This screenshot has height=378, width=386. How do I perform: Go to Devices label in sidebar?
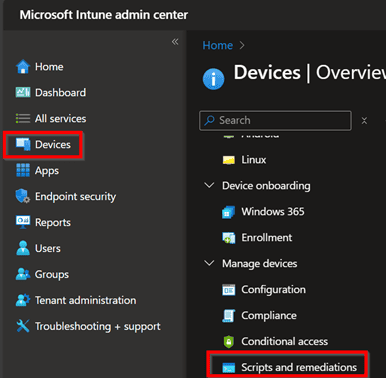[53, 144]
